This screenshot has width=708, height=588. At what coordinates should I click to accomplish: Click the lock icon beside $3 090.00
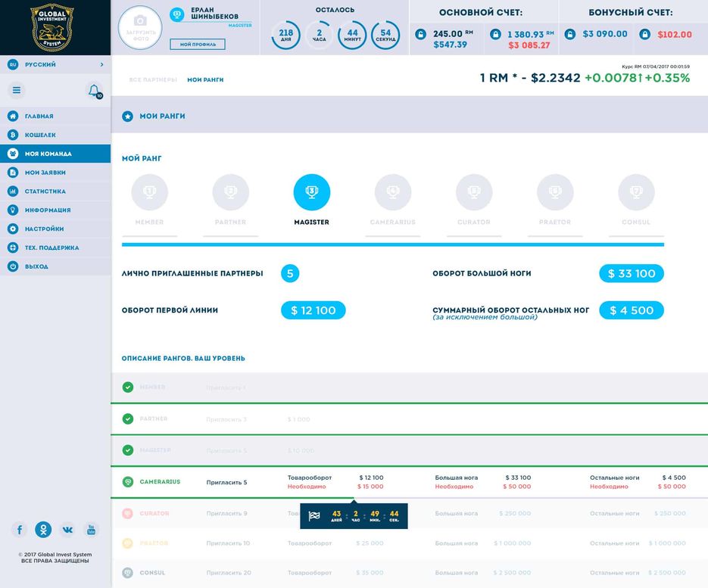click(x=570, y=34)
